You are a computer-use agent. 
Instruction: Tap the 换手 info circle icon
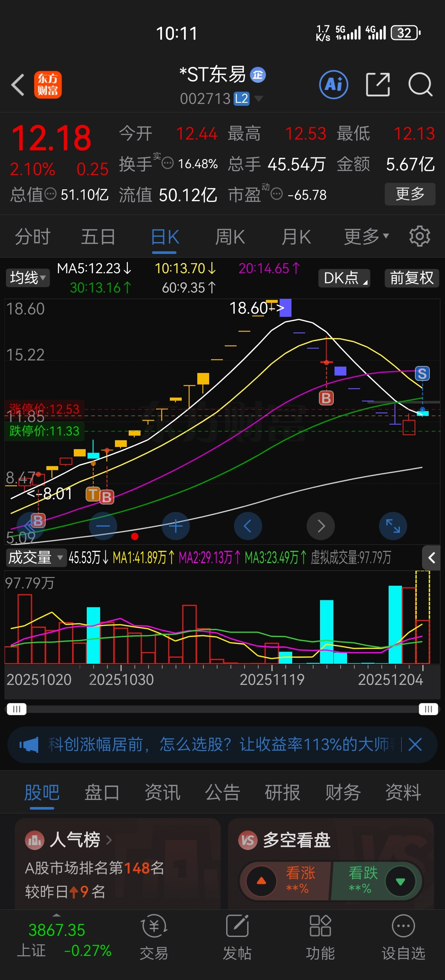[x=168, y=163]
